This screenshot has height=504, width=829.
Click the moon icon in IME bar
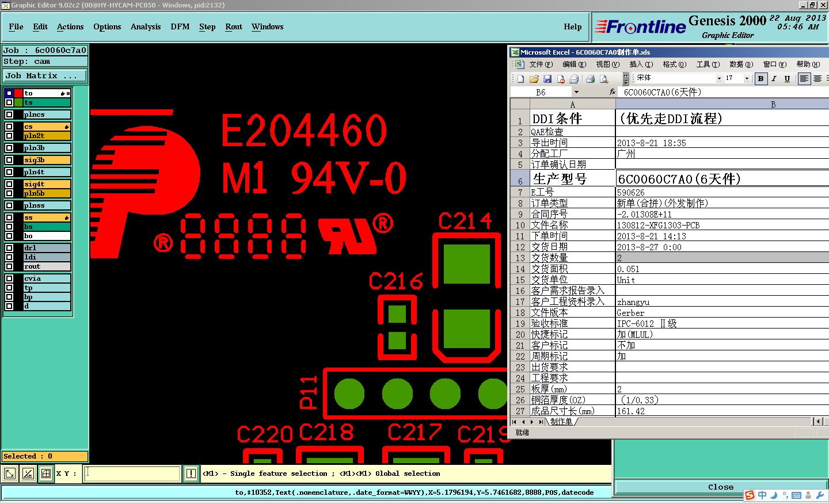point(774,495)
